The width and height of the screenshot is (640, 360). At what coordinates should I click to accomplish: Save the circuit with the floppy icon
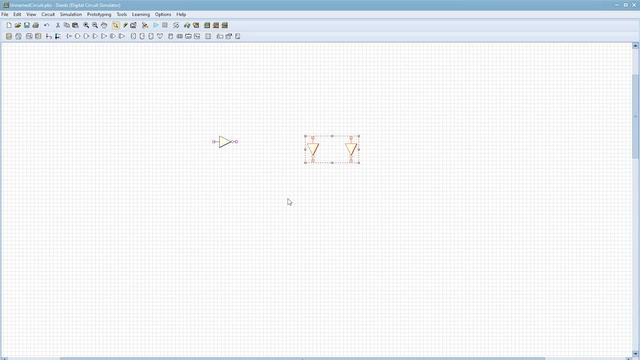(x=27, y=25)
